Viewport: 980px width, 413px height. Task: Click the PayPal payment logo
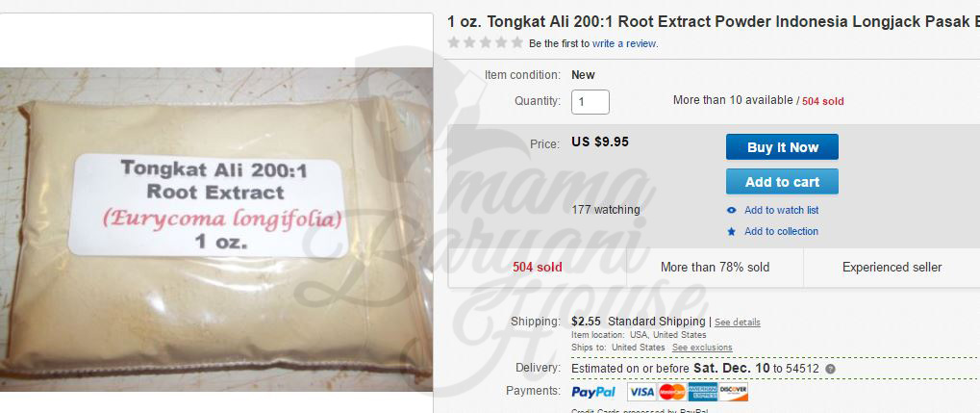click(x=593, y=393)
